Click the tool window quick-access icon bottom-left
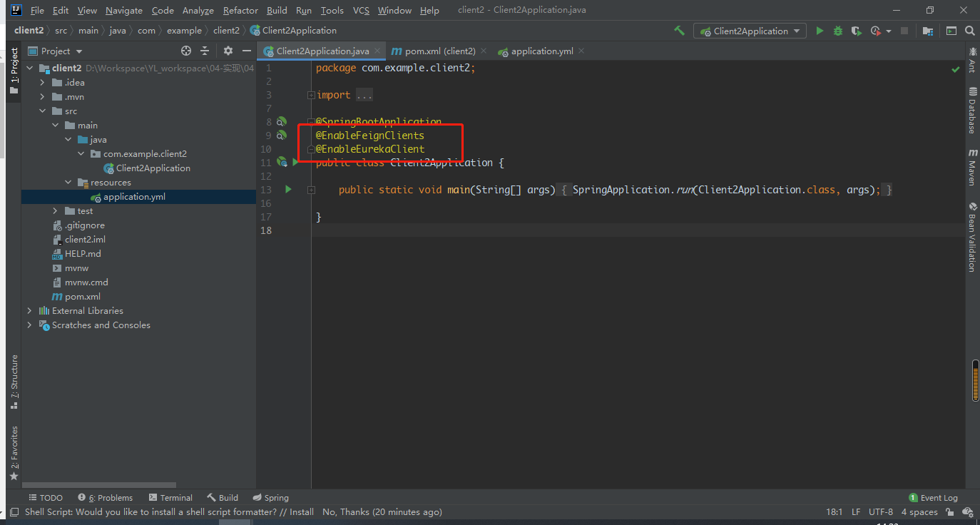Image resolution: width=980 pixels, height=525 pixels. click(13, 512)
